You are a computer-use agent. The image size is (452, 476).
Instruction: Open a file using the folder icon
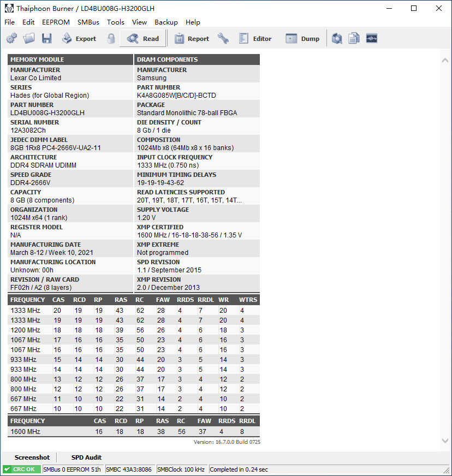pyautogui.click(x=29, y=39)
